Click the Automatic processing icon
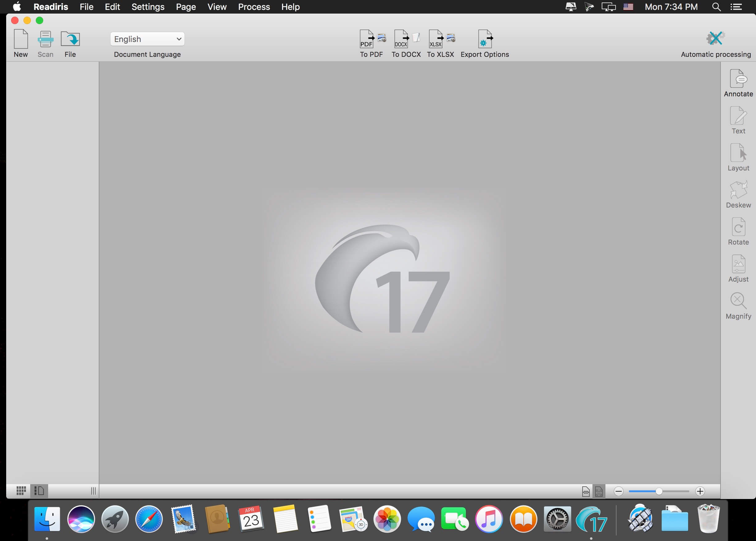 (x=715, y=39)
